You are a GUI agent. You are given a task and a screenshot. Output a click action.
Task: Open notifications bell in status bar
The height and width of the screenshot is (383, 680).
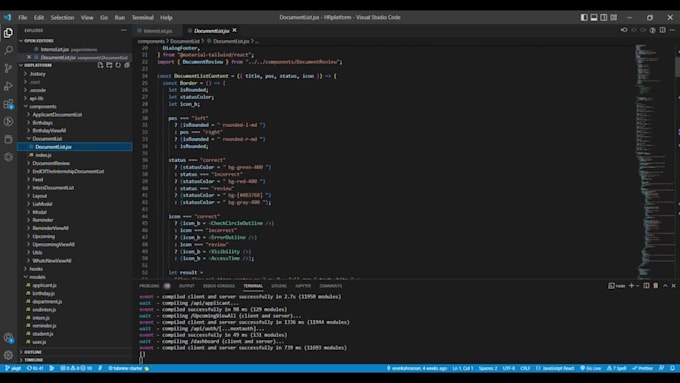[672, 368]
